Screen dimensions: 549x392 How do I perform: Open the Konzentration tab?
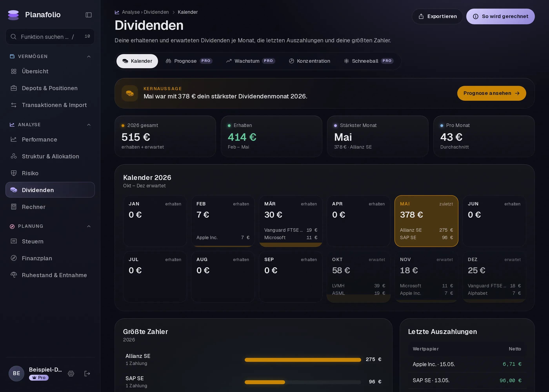310,61
